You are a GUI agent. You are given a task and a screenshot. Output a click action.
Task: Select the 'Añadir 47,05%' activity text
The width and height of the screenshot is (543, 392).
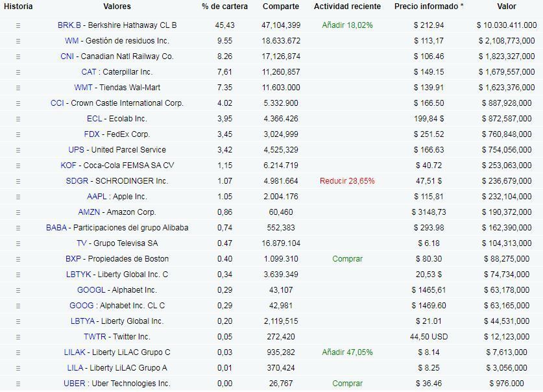(347, 352)
